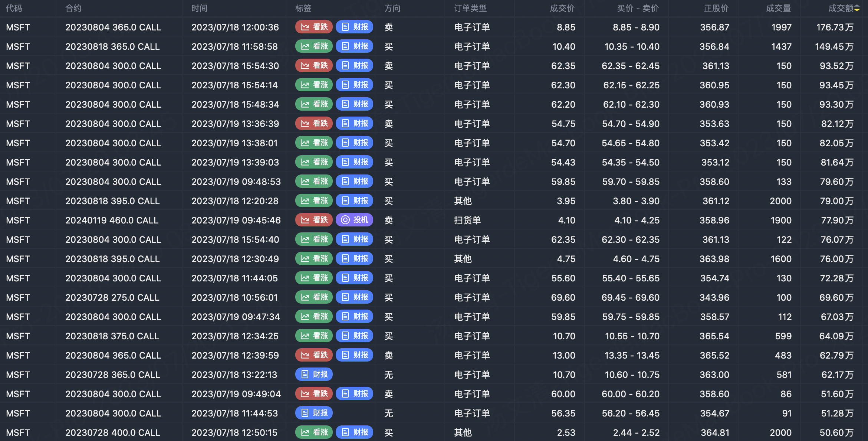The image size is (868, 441).
Task: Click the 财报 tag in the 13:38:01 row
Action: point(354,143)
